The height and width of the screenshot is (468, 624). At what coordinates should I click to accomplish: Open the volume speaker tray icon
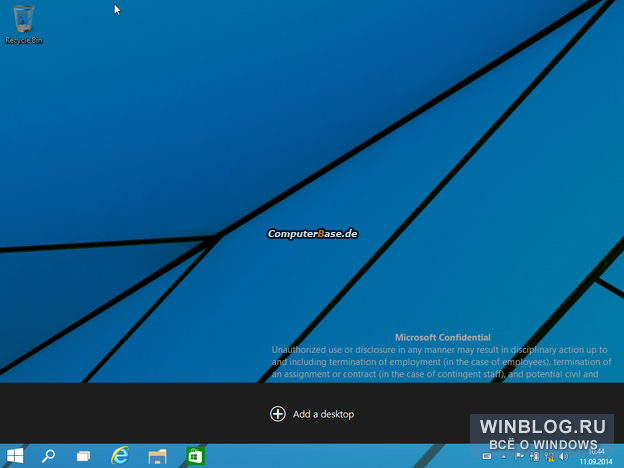[564, 456]
